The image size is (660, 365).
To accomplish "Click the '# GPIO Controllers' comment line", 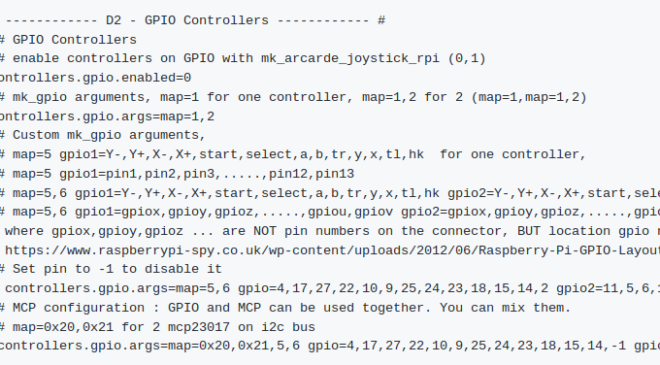I will [x=68, y=40].
